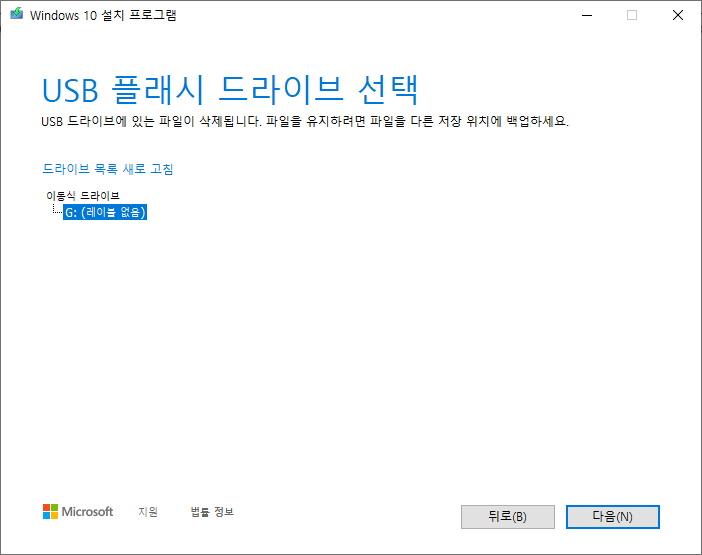Select the 이동식 드라이브 tree node
The width and height of the screenshot is (702, 555).
(x=83, y=196)
